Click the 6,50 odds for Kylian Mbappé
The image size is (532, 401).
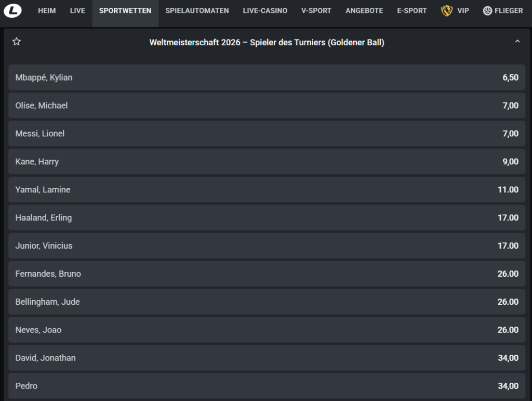click(510, 77)
